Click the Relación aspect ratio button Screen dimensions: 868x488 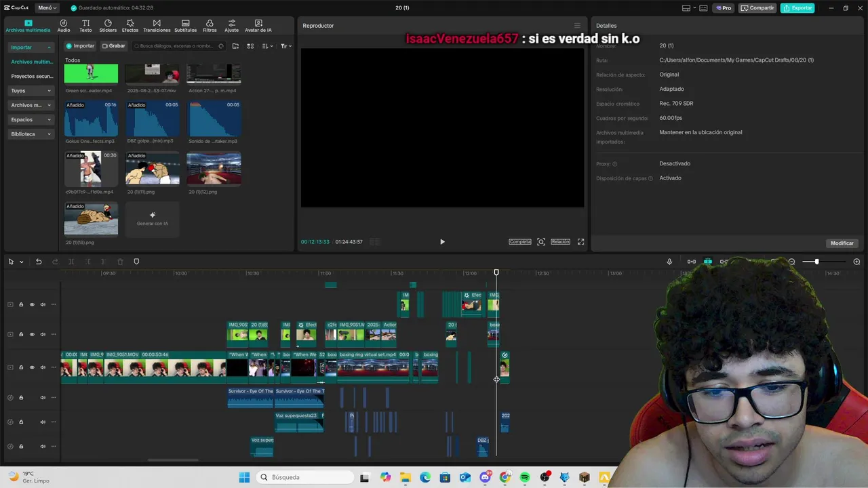click(x=560, y=242)
